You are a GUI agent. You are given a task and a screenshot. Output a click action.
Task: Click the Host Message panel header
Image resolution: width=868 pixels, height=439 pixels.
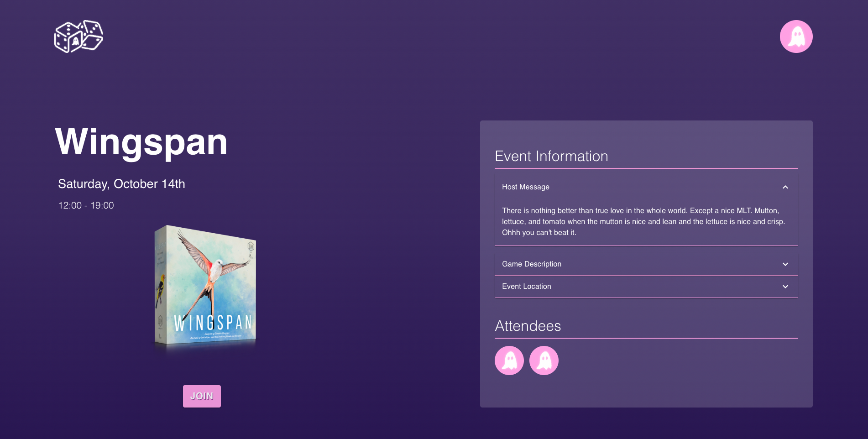click(646, 187)
